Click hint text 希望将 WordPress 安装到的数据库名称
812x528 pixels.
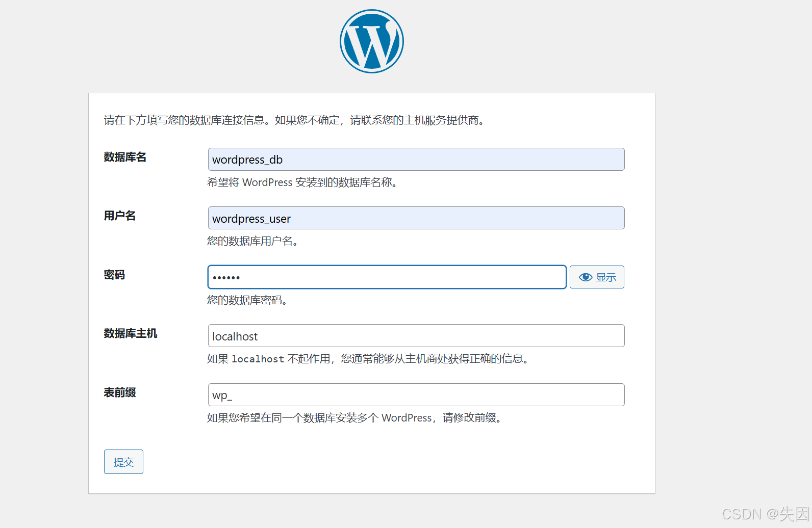coord(302,182)
